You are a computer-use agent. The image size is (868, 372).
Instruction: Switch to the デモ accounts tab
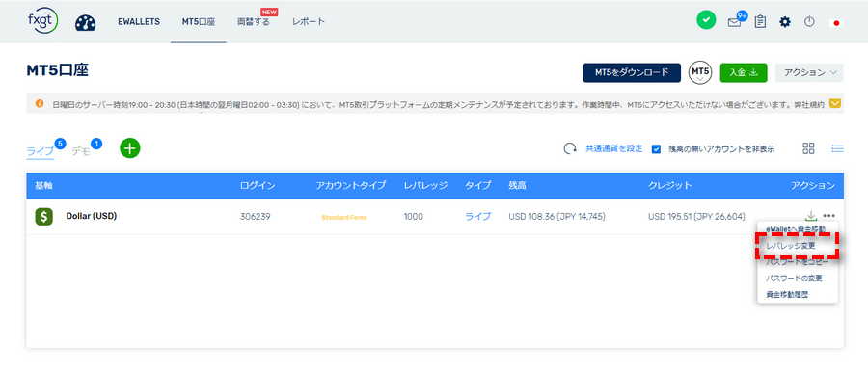pyautogui.click(x=81, y=151)
